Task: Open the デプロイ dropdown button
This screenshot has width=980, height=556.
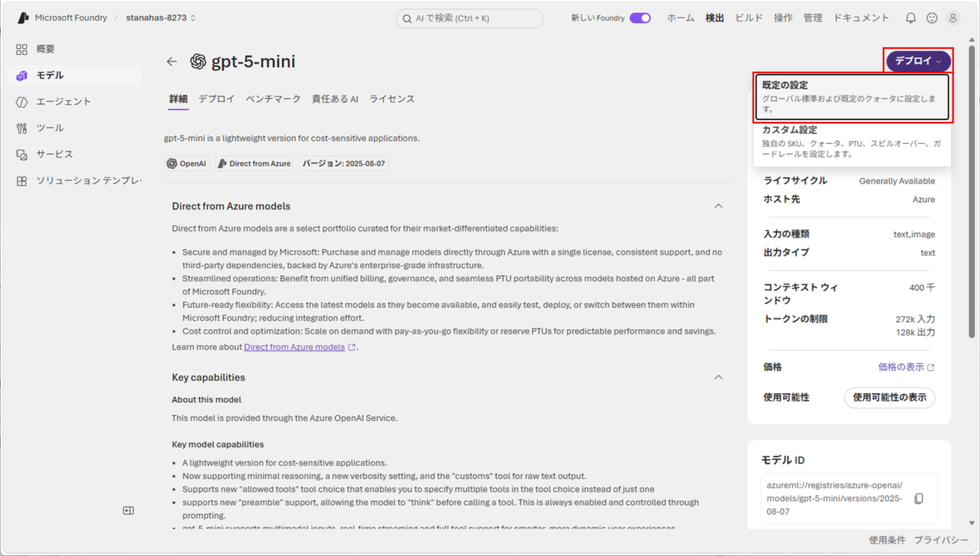Action: click(918, 61)
